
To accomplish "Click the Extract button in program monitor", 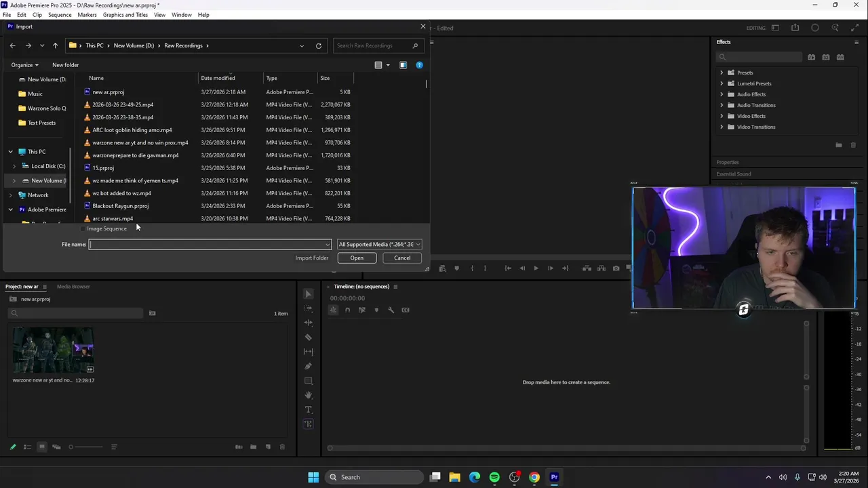I will 601,268.
